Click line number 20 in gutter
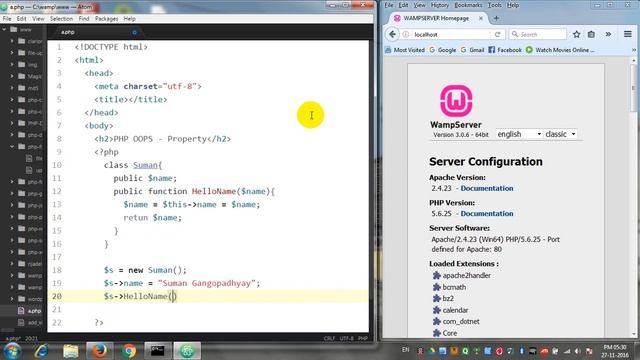The height and width of the screenshot is (360, 640). (57, 296)
